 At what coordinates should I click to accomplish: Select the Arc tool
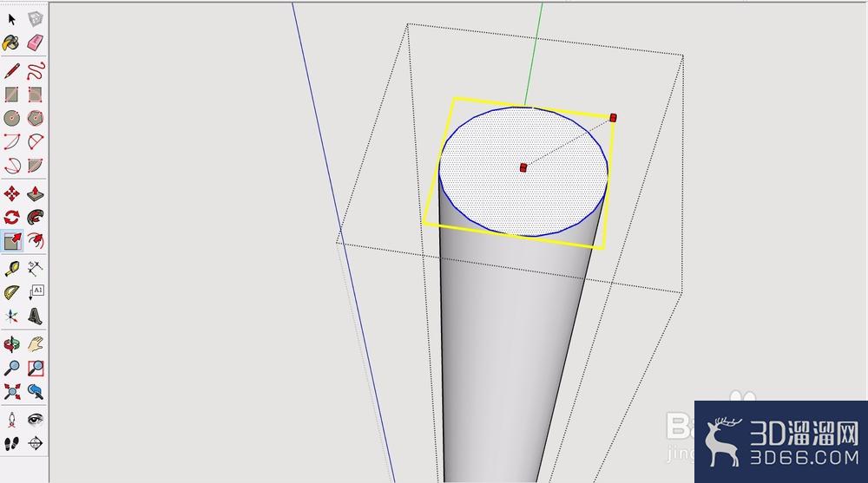11,141
